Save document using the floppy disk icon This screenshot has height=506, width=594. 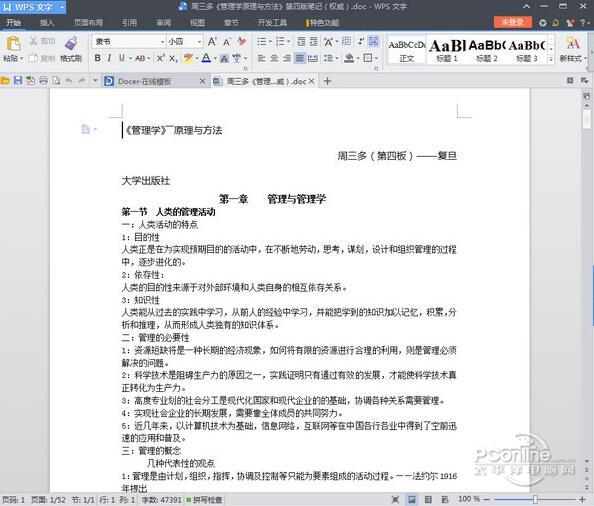tap(18, 81)
